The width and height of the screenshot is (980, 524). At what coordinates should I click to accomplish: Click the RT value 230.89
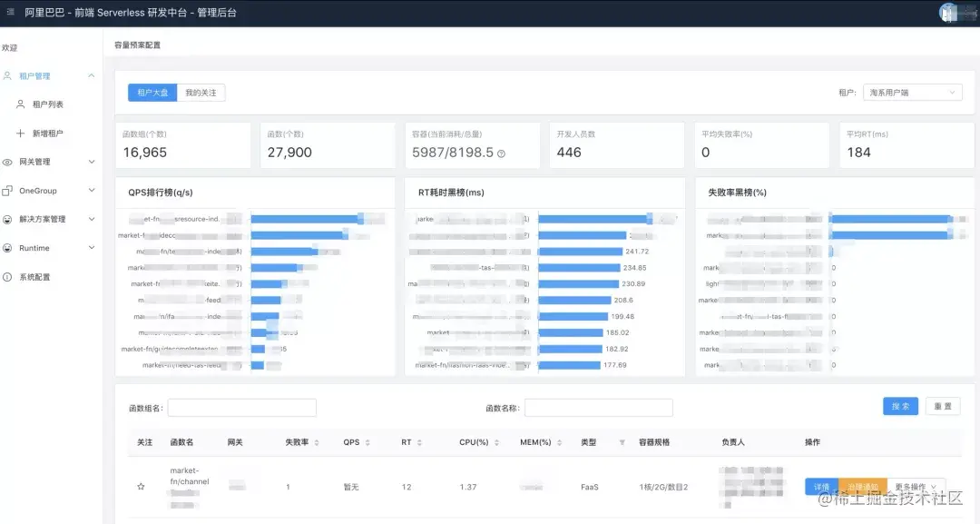click(633, 284)
